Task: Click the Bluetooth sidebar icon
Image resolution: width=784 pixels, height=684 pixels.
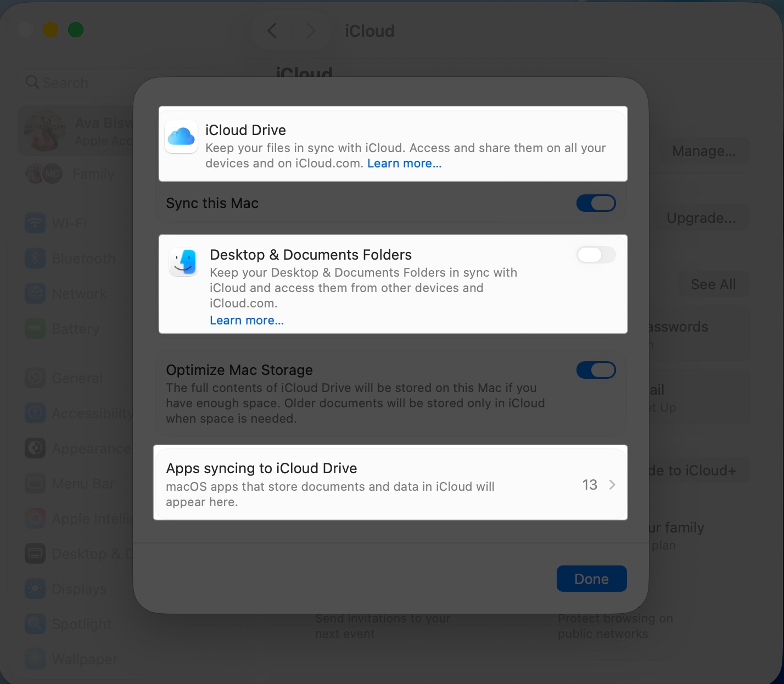Action: pyautogui.click(x=35, y=258)
